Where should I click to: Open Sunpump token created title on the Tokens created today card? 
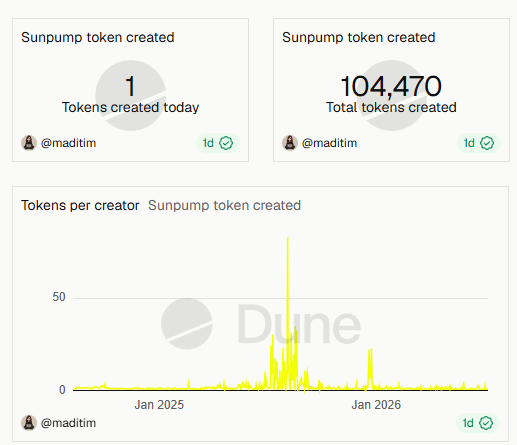98,37
